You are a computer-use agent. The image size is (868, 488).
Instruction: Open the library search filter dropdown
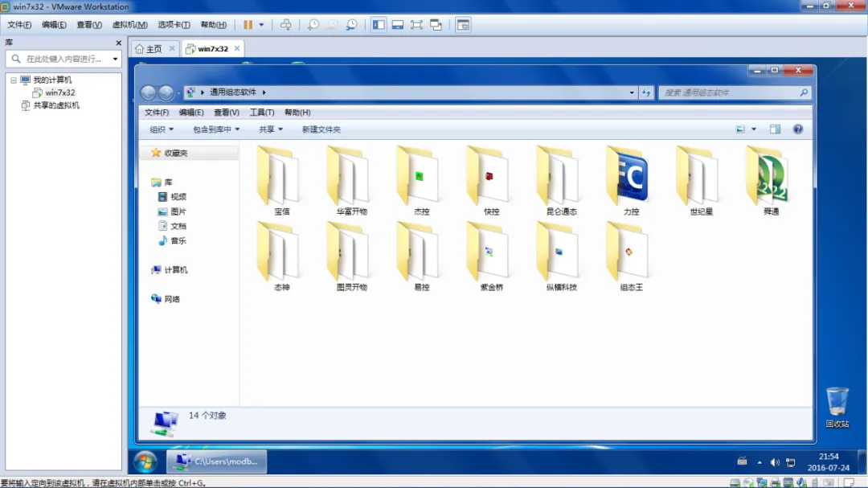pos(115,59)
